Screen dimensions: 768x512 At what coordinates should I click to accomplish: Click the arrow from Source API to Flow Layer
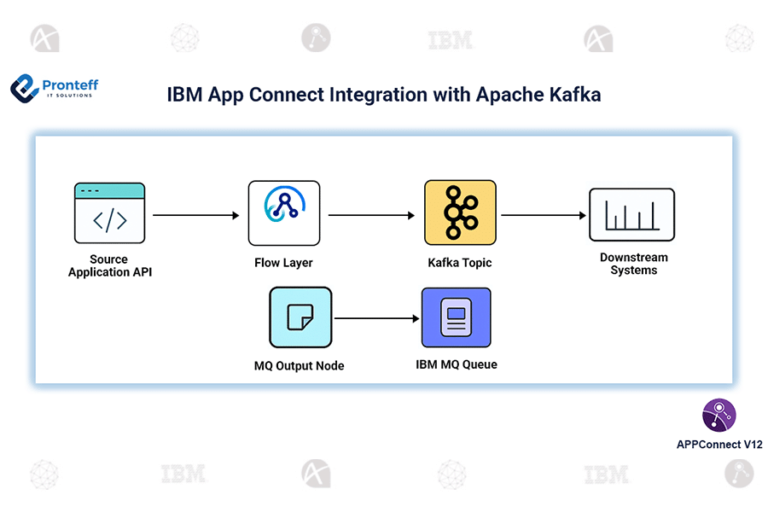pyautogui.click(x=196, y=215)
